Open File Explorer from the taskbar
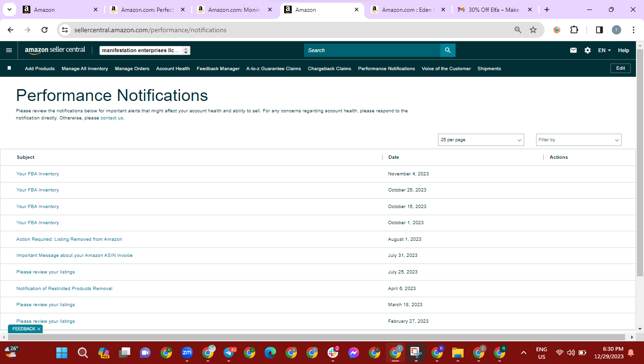The image size is (644, 364). coord(458,353)
